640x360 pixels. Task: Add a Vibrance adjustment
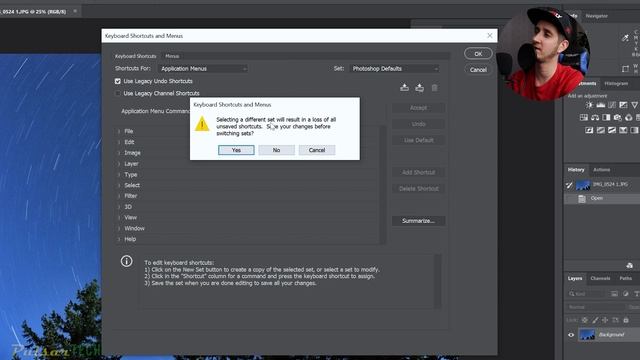click(x=635, y=105)
